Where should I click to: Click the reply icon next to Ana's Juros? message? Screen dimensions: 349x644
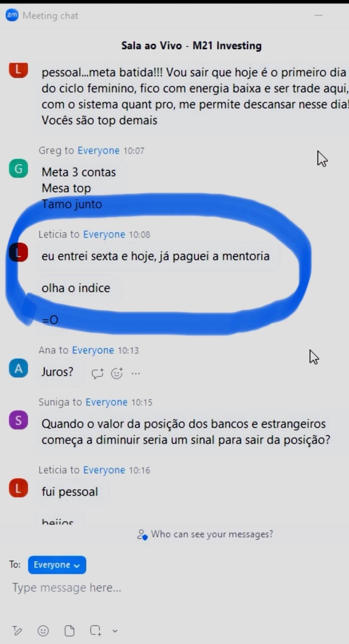coord(98,373)
